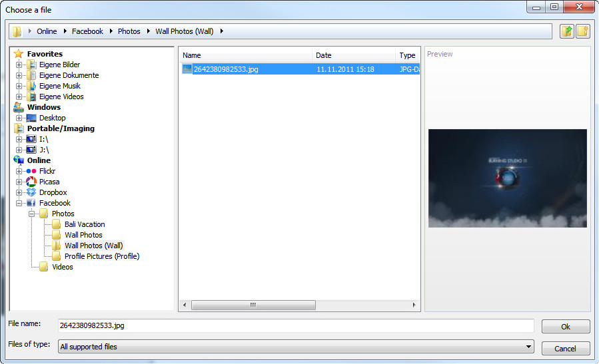This screenshot has height=364, width=599.
Task: Click the Flickr icon in the tree
Action: pyautogui.click(x=31, y=171)
